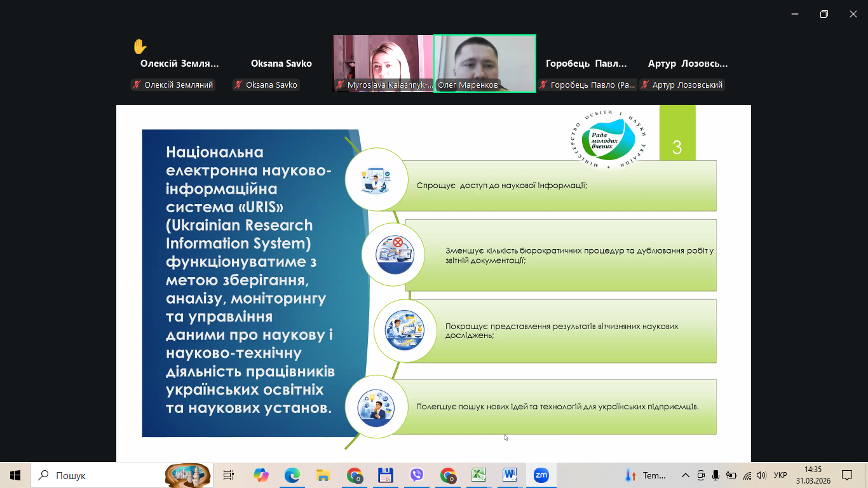Open Windows notification center icon
This screenshot has width=868, height=488.
(x=847, y=475)
